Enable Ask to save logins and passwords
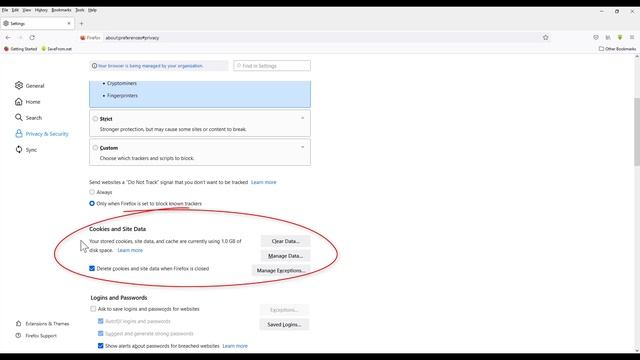Viewport: 640px width, 360px height. click(x=93, y=309)
